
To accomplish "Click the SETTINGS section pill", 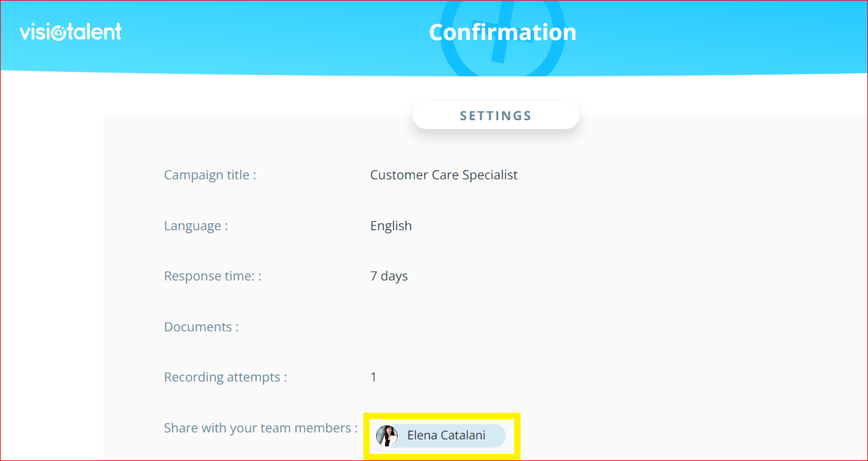I will 496,116.
